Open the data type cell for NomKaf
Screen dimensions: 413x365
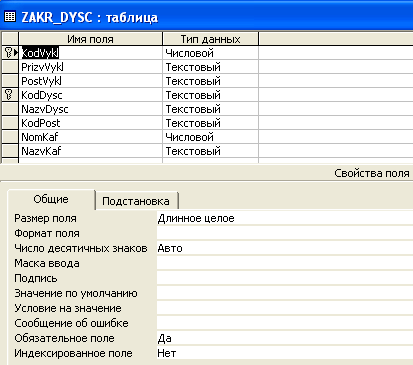click(x=211, y=137)
